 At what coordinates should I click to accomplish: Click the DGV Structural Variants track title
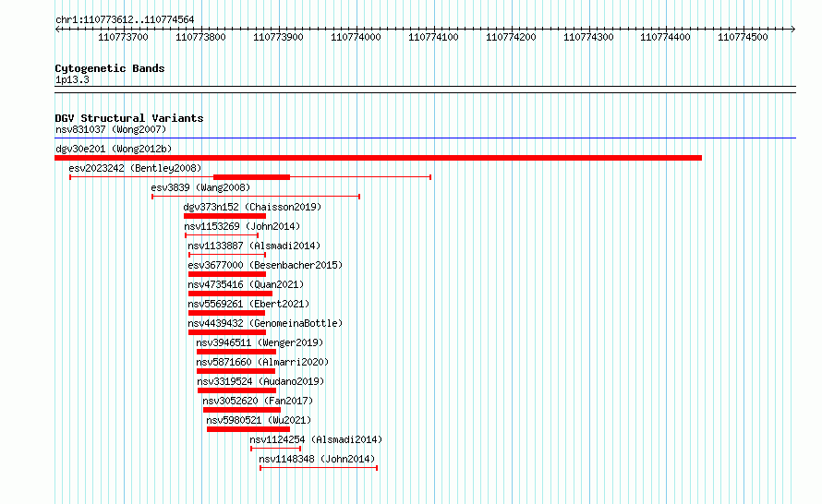coord(129,118)
